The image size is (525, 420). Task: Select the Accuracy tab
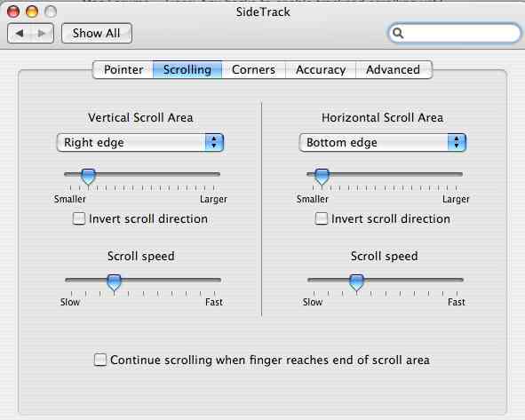(x=321, y=69)
